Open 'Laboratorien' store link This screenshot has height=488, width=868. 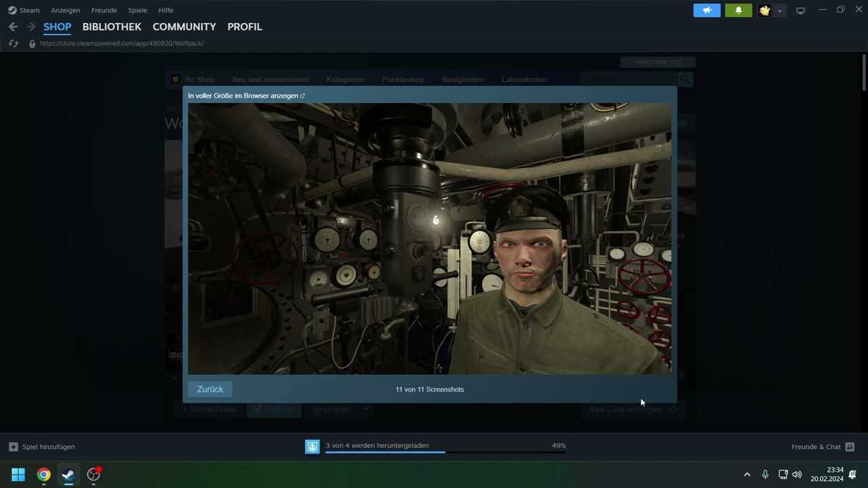click(524, 79)
